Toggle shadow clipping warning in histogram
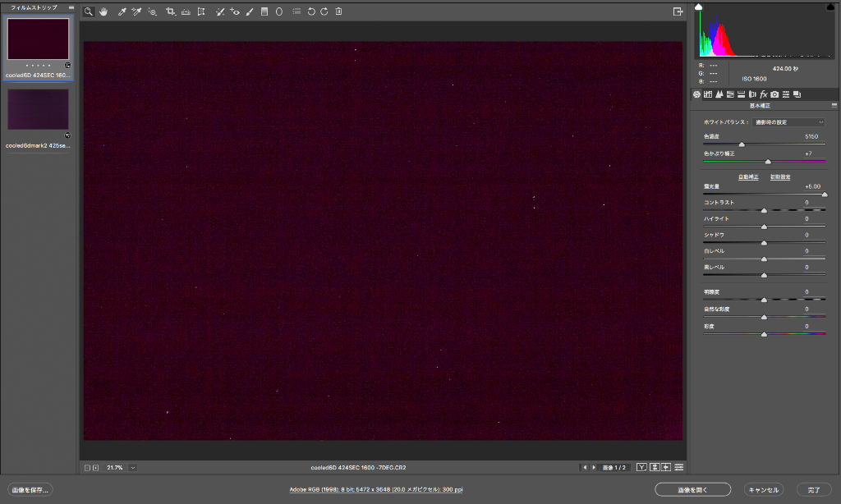The width and height of the screenshot is (841, 504). 698,7
